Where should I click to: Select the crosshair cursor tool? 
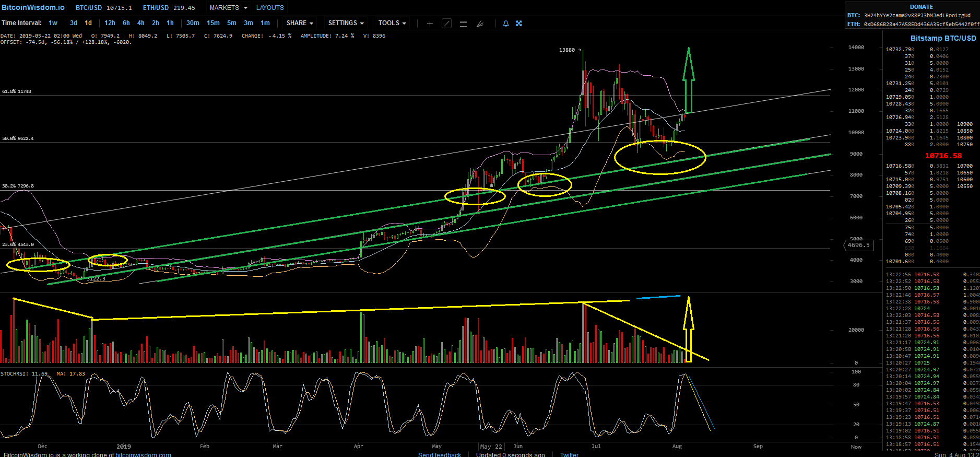pos(430,24)
